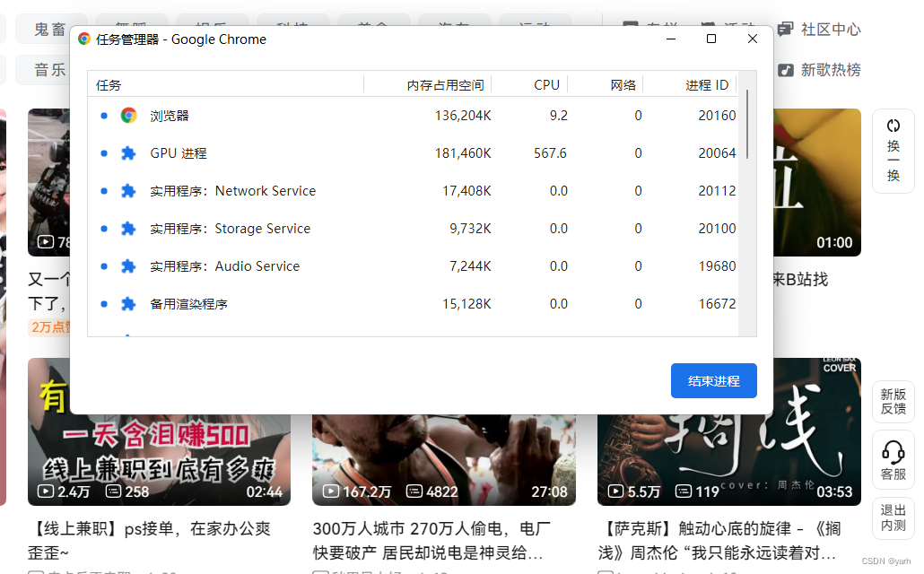Viewport: 924px width, 574px height.
Task: Click the 换一换 refresh icon on the page
Action: [x=893, y=126]
